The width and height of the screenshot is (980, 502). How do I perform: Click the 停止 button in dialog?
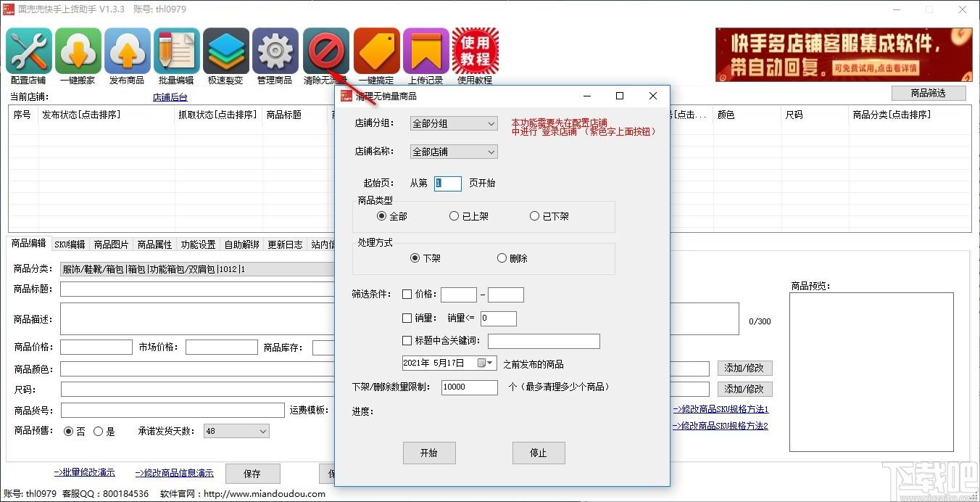point(538,453)
